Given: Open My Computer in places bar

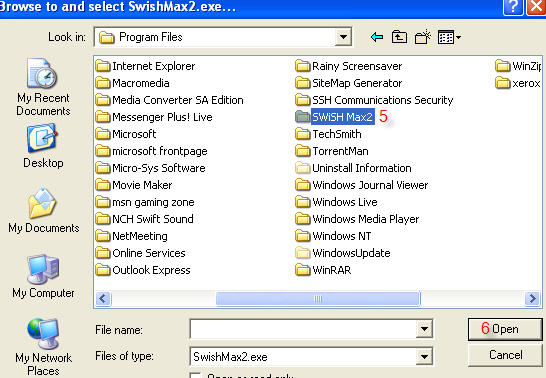Looking at the screenshot, I should coord(43,277).
